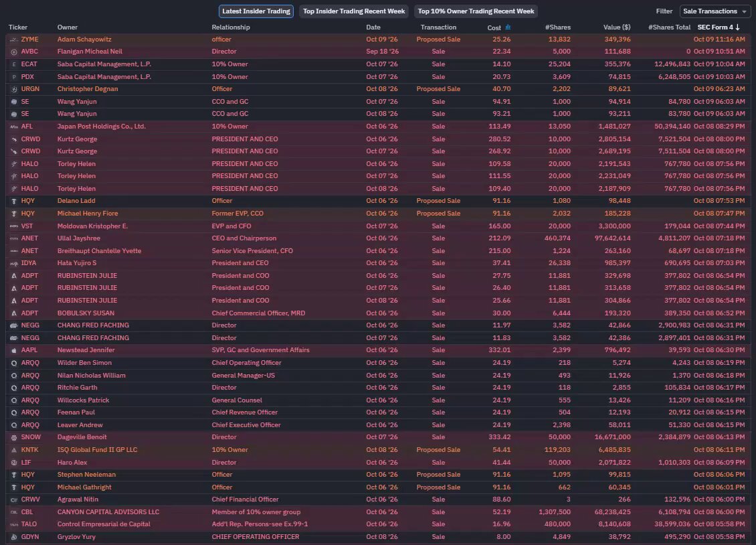Click the VST company logo icon
Image resolution: width=756 pixels, height=545 pixels.
tap(14, 226)
